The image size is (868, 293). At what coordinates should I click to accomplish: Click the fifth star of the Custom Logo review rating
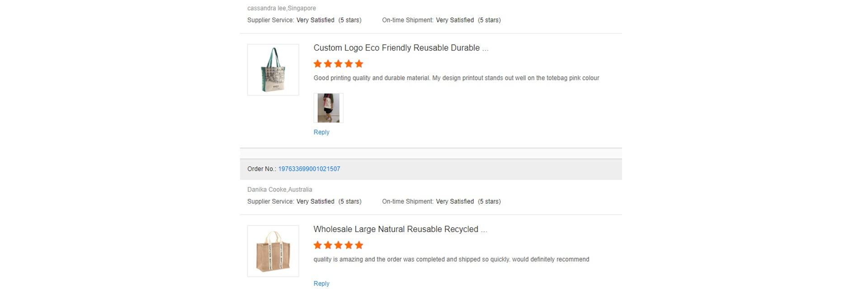tap(359, 64)
